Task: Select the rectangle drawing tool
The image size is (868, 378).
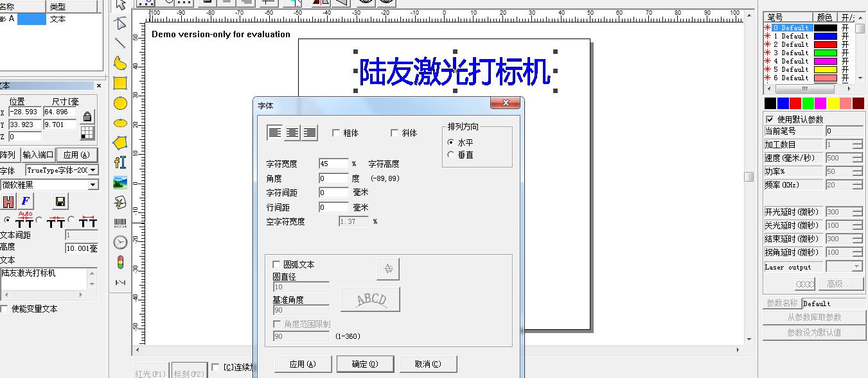Action: 120,83
